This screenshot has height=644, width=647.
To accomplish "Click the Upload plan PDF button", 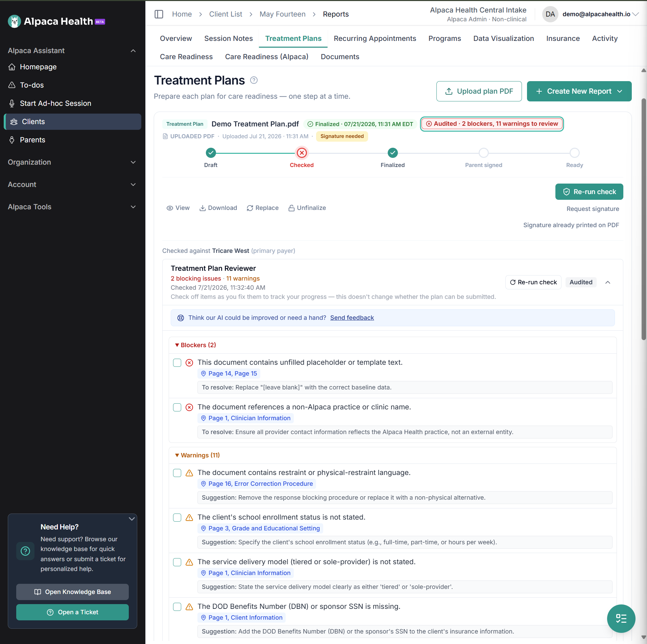I will [479, 91].
